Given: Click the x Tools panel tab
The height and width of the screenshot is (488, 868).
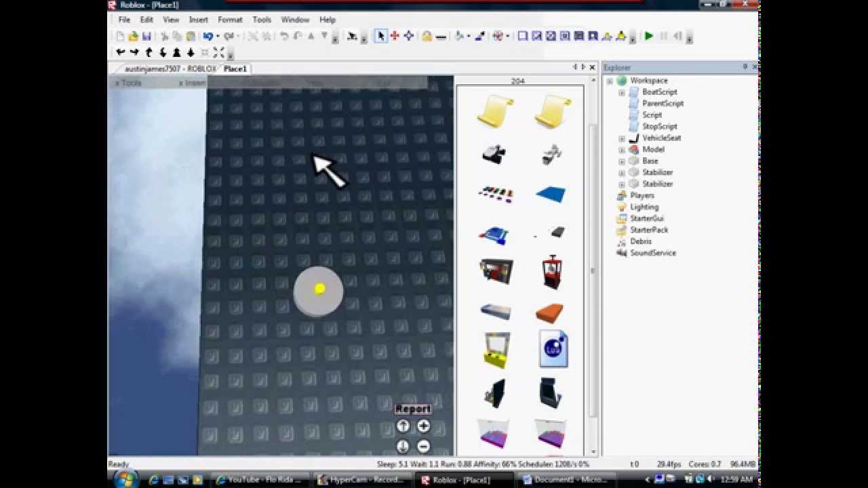Looking at the screenshot, I should [128, 83].
